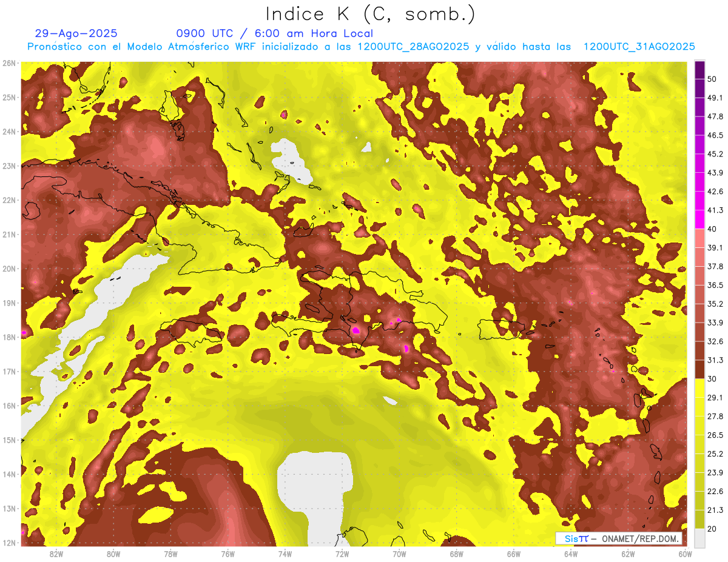Click the 19N latitude label
The height and width of the screenshot is (562, 728).
pos(9,303)
